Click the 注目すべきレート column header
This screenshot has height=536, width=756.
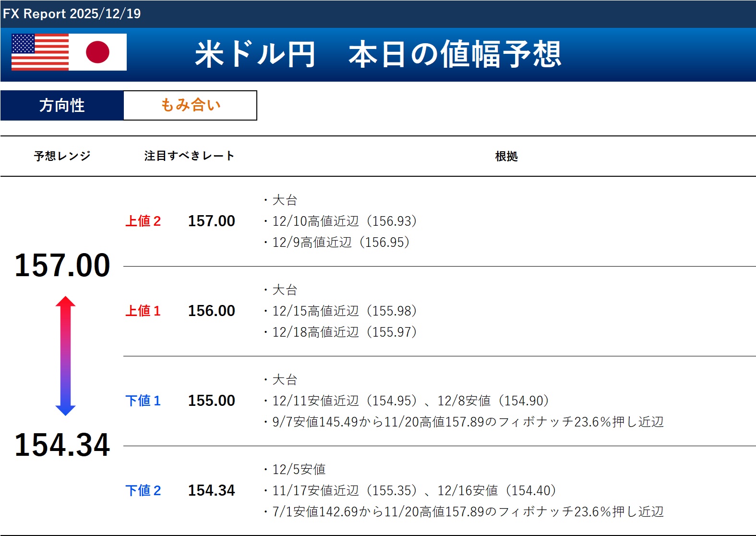(x=189, y=156)
